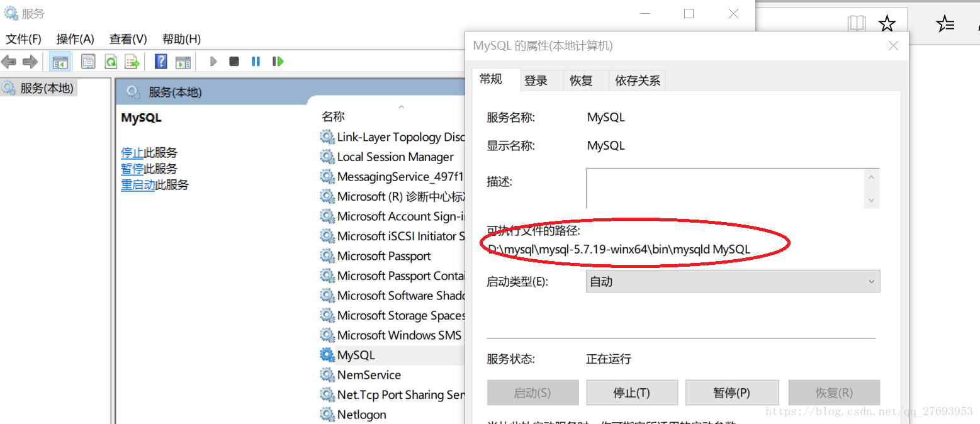Click the 暂停 link to pause service
980x424 pixels.
coord(132,169)
